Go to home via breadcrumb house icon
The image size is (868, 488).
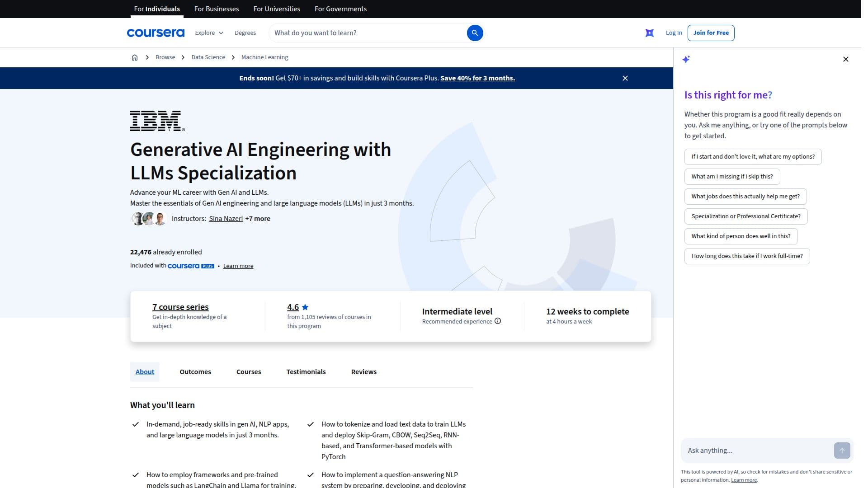coord(135,57)
